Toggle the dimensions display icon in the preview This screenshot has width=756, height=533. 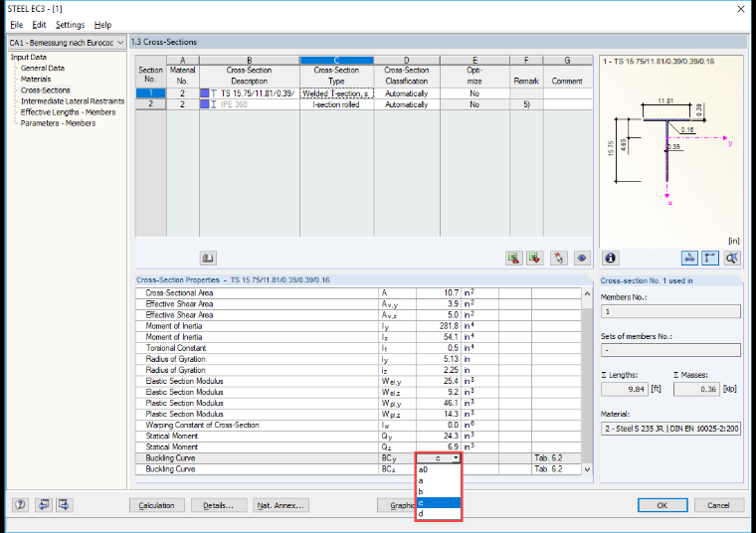point(710,258)
